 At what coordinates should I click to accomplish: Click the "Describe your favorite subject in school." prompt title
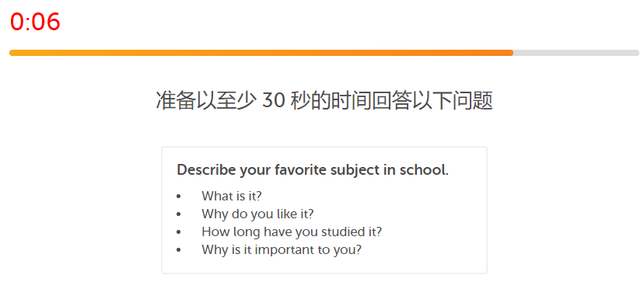tap(313, 170)
